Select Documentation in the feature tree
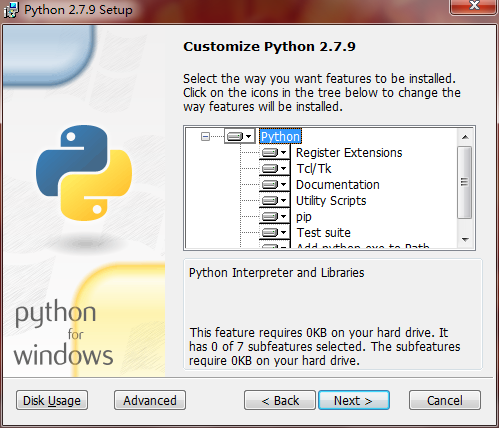Viewport: 499px width, 428px height. [x=338, y=184]
